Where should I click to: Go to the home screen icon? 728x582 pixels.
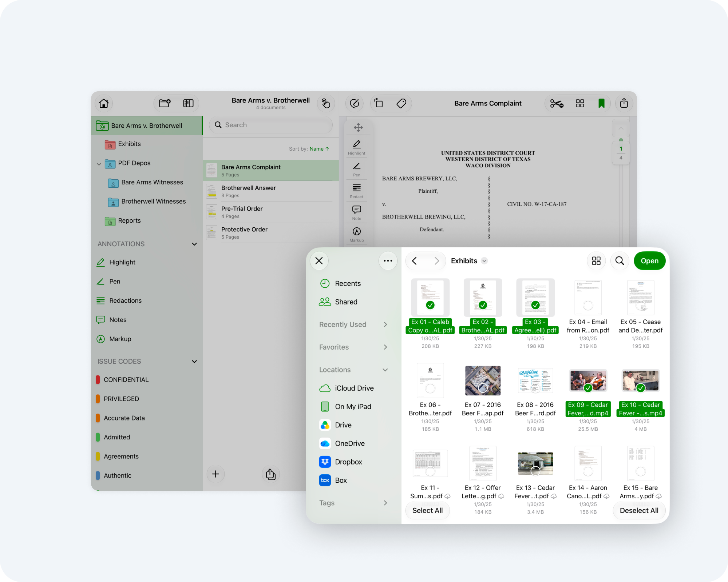104,104
